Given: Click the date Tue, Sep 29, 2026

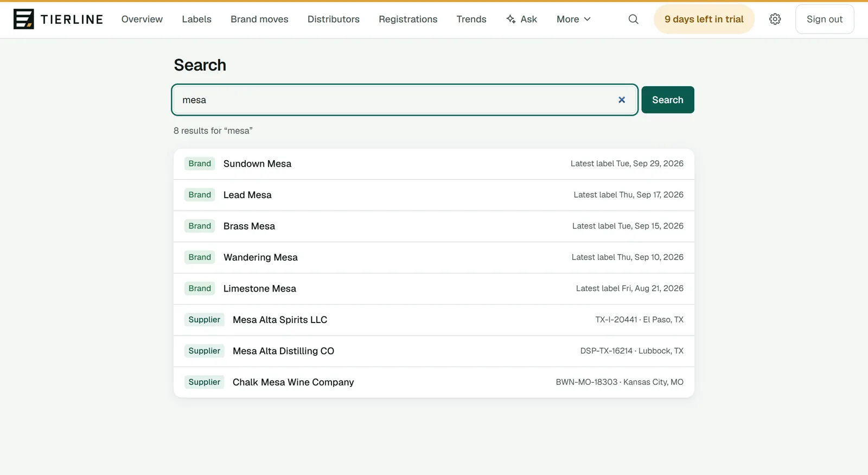Looking at the screenshot, I should coord(650,163).
